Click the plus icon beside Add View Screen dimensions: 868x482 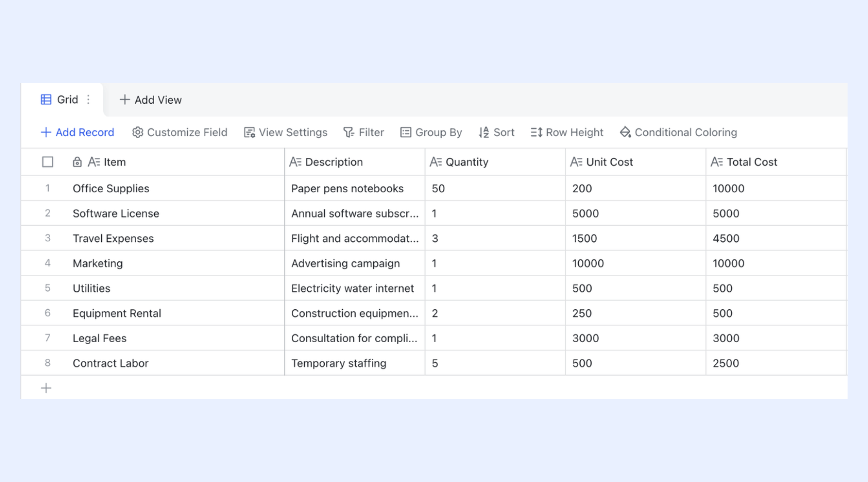(125, 100)
